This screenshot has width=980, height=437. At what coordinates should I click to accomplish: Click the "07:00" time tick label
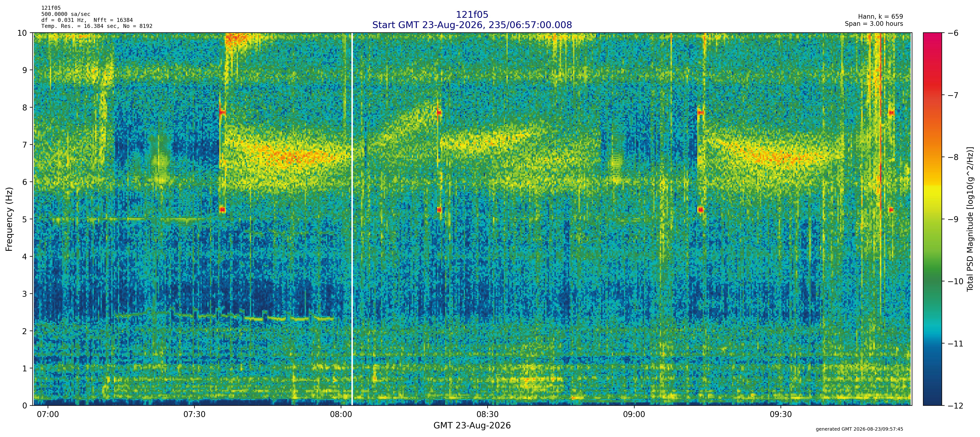48,414
